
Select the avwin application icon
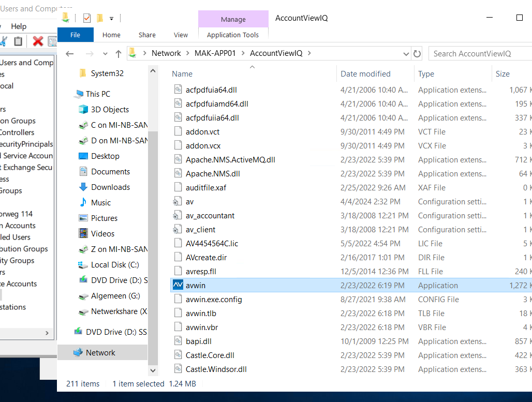tap(178, 285)
